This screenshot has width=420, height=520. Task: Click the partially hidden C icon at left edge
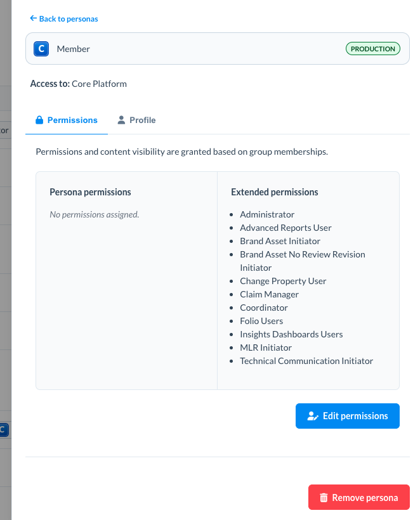tap(3, 430)
